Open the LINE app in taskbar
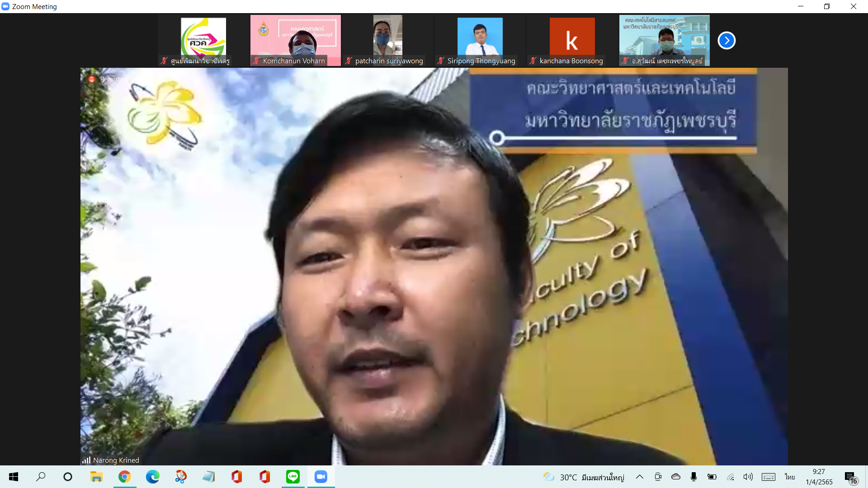Screen dimensions: 868x488 point(292,477)
